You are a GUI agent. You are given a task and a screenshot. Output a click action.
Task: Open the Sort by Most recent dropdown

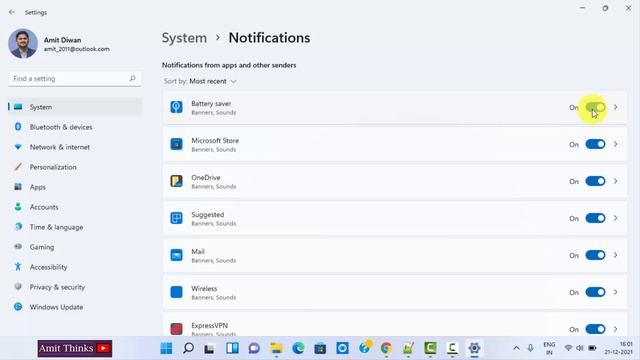(200, 81)
